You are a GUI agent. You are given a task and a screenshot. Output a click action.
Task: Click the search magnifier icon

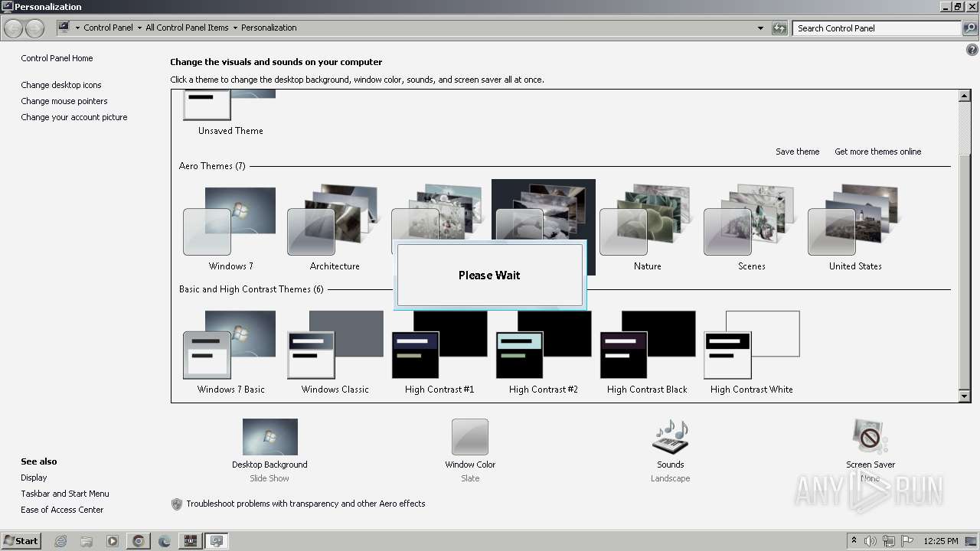[x=969, y=28]
